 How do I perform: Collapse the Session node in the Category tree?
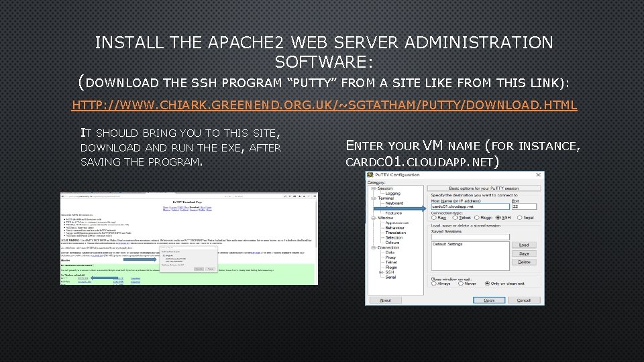click(374, 188)
